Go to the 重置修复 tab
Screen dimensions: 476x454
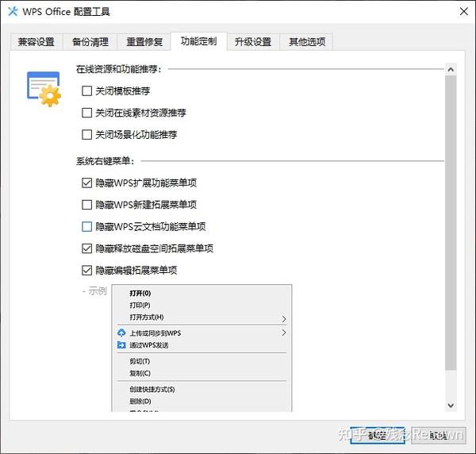click(144, 41)
